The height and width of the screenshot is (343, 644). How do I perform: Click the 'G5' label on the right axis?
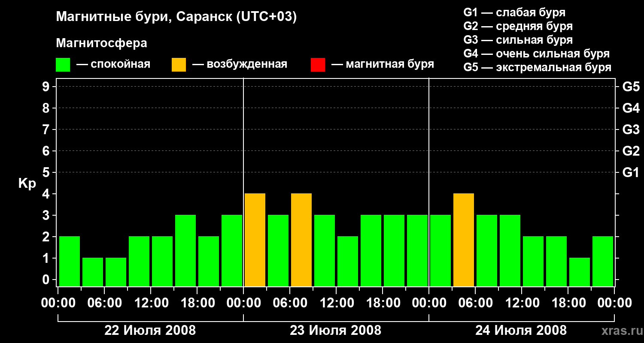(x=631, y=87)
